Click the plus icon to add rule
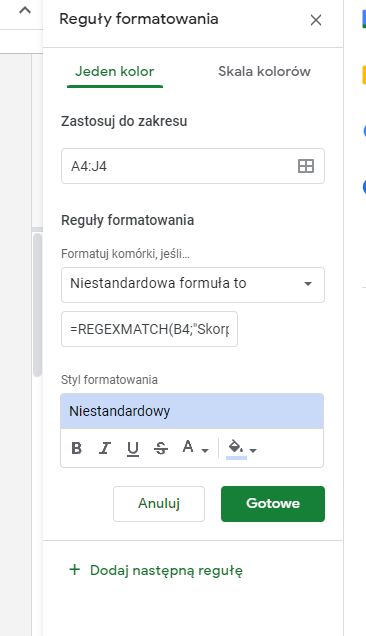Image resolution: width=366 pixels, height=636 pixels. click(x=75, y=569)
